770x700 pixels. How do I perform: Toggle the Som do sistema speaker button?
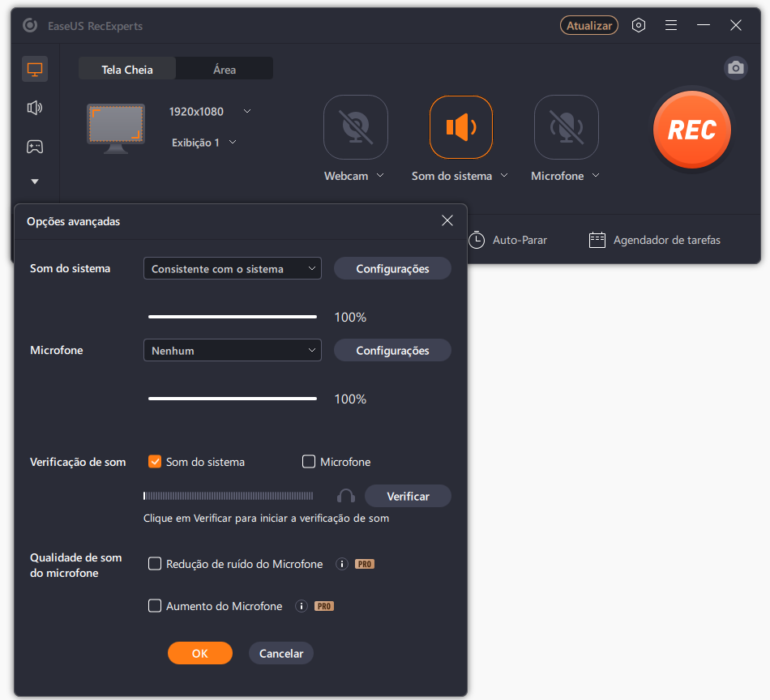[x=460, y=127]
